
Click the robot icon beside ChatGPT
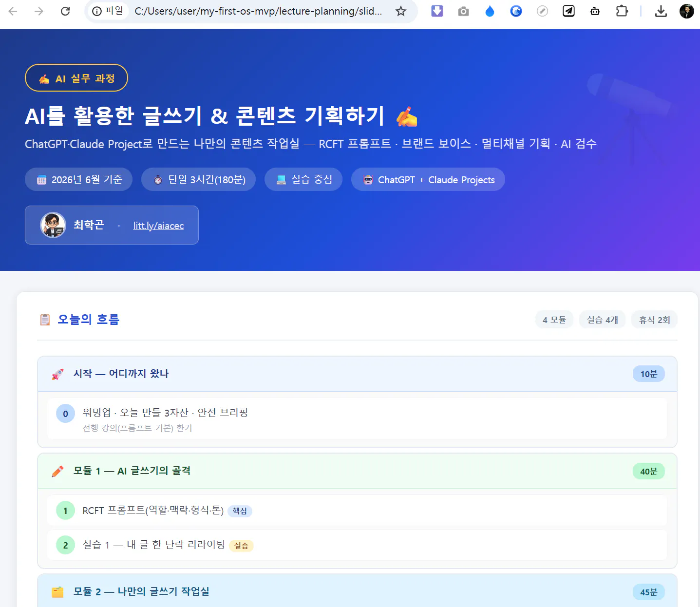(x=368, y=180)
